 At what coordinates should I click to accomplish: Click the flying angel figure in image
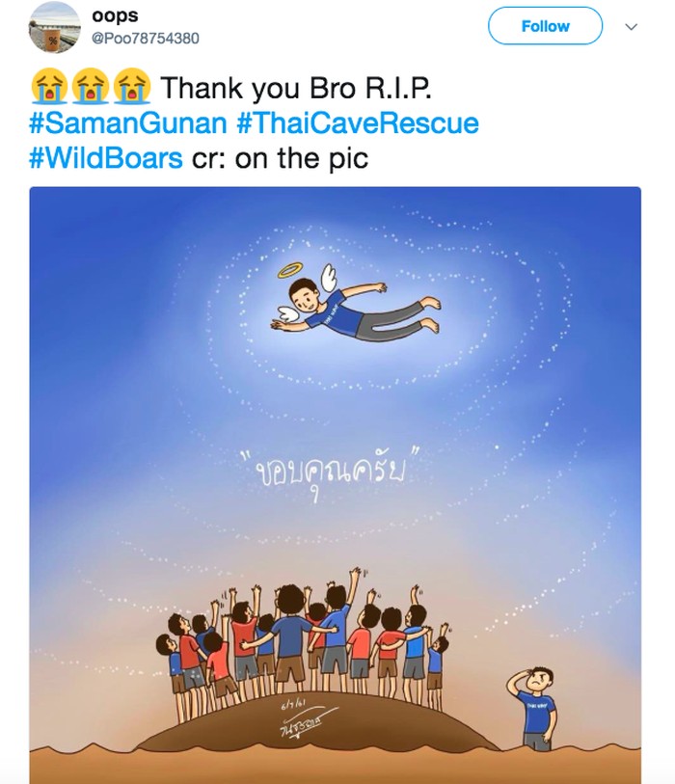356,304
